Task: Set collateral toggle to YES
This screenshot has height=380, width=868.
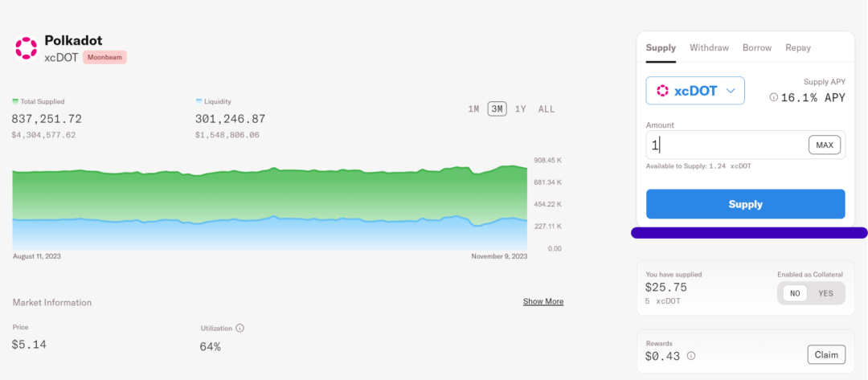Action: [x=825, y=293]
